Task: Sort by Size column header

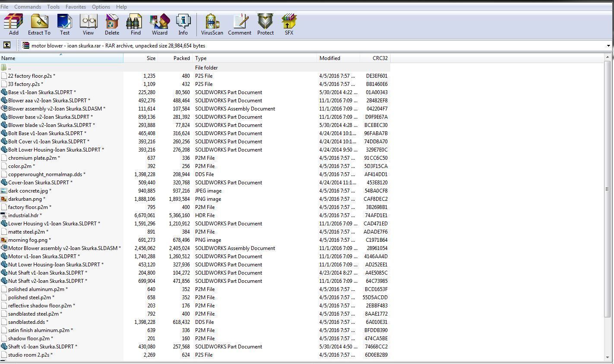Action: (x=141, y=58)
